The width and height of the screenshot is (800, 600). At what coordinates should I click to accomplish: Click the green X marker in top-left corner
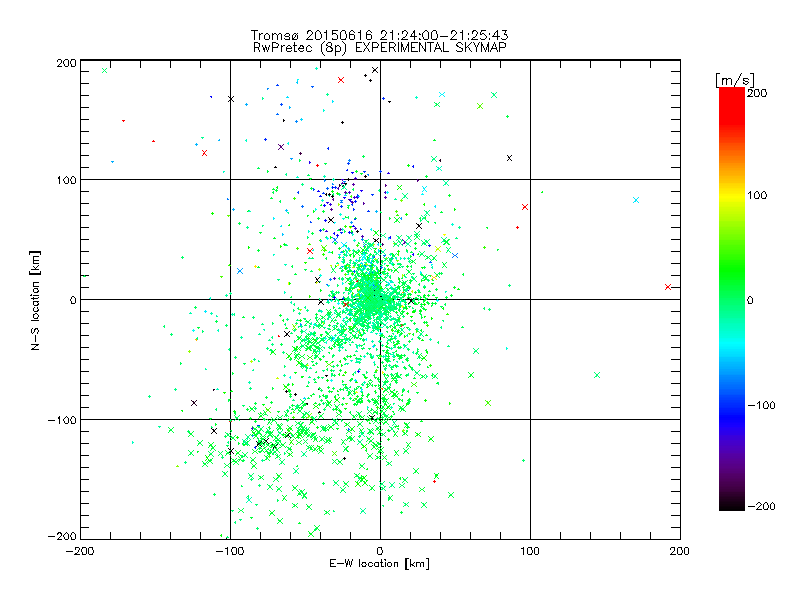[x=105, y=70]
